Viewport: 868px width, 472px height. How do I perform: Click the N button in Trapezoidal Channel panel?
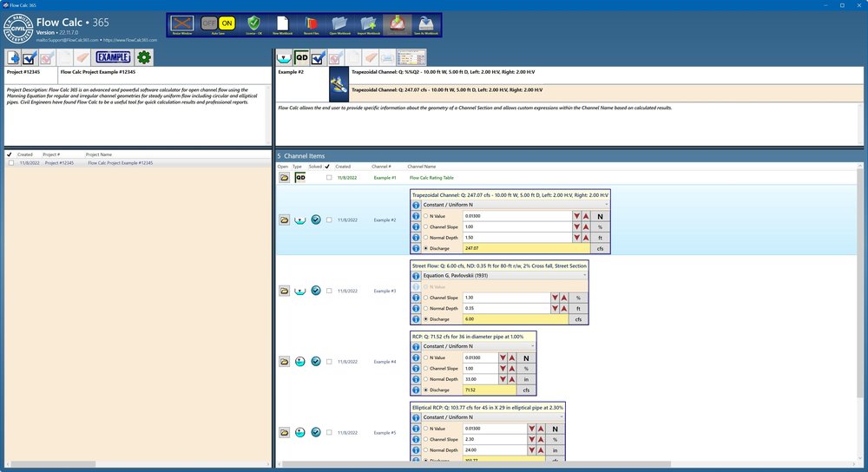600,216
